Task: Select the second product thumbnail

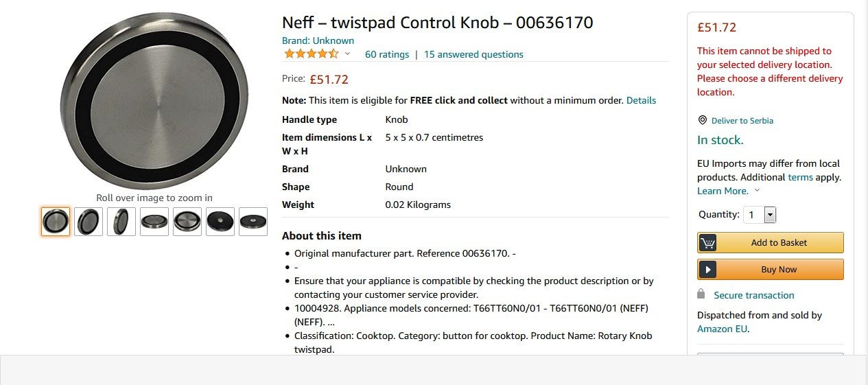Action: pyautogui.click(x=89, y=222)
